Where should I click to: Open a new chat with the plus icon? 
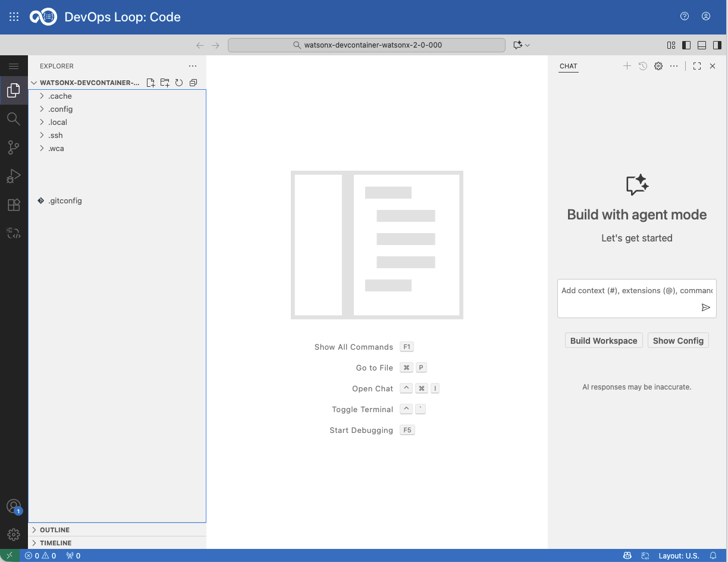(627, 66)
